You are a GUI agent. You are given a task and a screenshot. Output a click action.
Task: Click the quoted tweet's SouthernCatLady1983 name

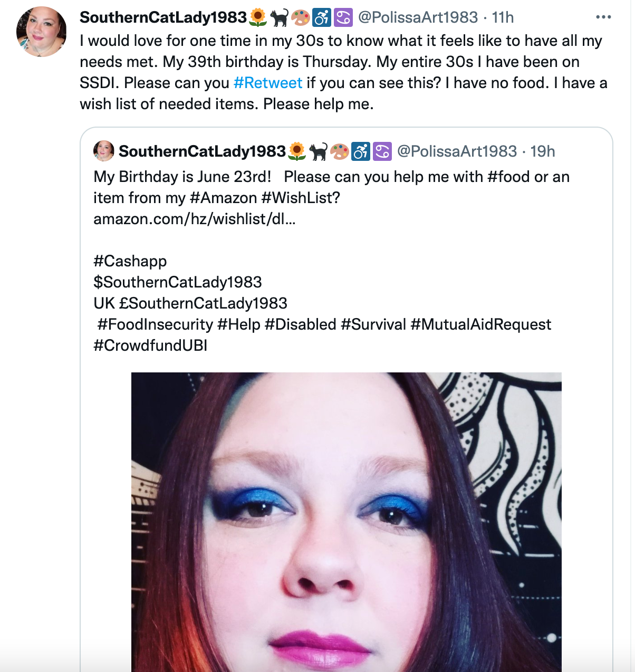202,151
